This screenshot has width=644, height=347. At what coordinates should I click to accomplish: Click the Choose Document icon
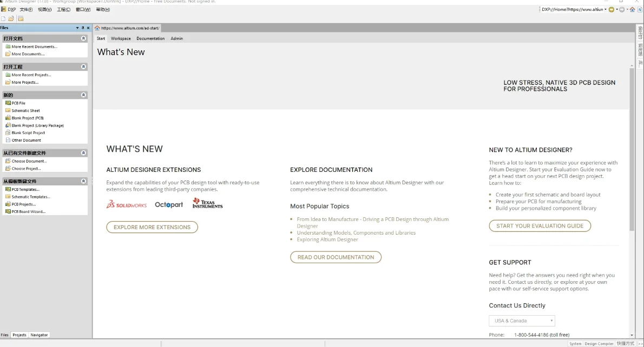pyautogui.click(x=8, y=161)
